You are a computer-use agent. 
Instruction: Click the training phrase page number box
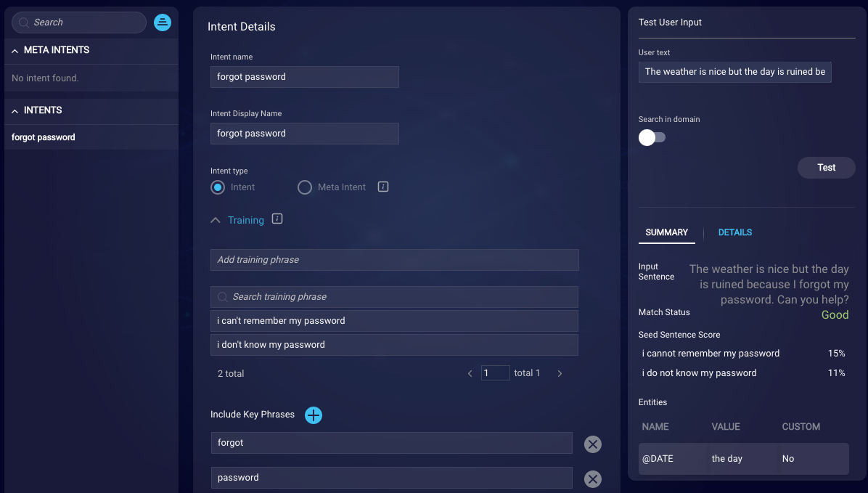tap(496, 372)
